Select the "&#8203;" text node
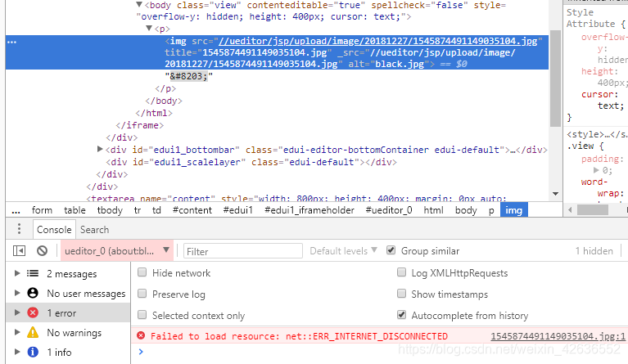Image resolution: width=628 pixels, height=364 pixels. tap(188, 76)
